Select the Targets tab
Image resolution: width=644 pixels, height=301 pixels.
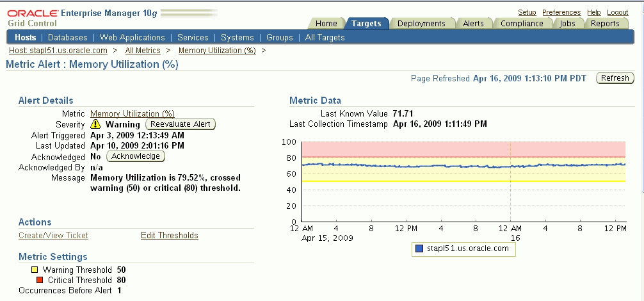[x=366, y=24]
